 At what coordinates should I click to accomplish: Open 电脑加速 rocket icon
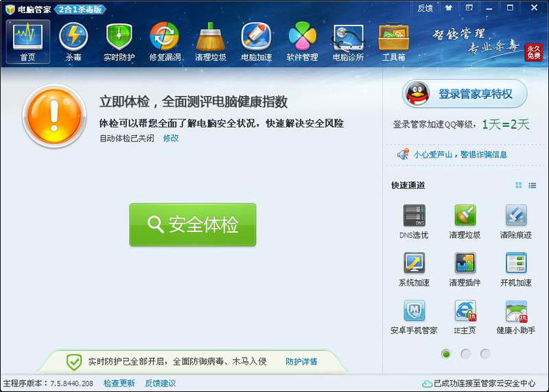tap(256, 42)
